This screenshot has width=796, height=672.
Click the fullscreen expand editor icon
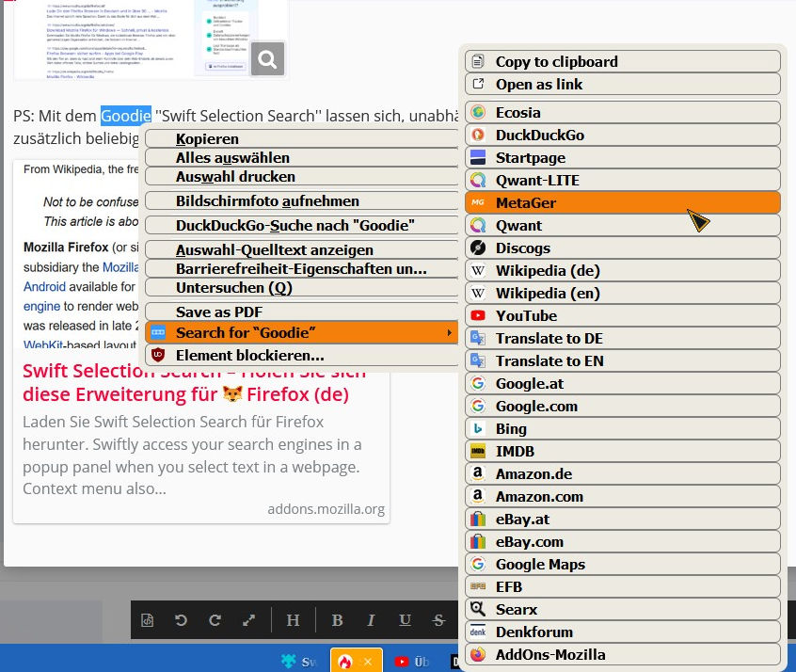click(x=248, y=620)
